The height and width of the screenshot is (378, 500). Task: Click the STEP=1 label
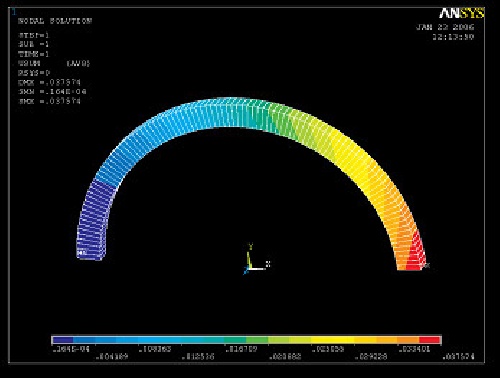coord(34,35)
